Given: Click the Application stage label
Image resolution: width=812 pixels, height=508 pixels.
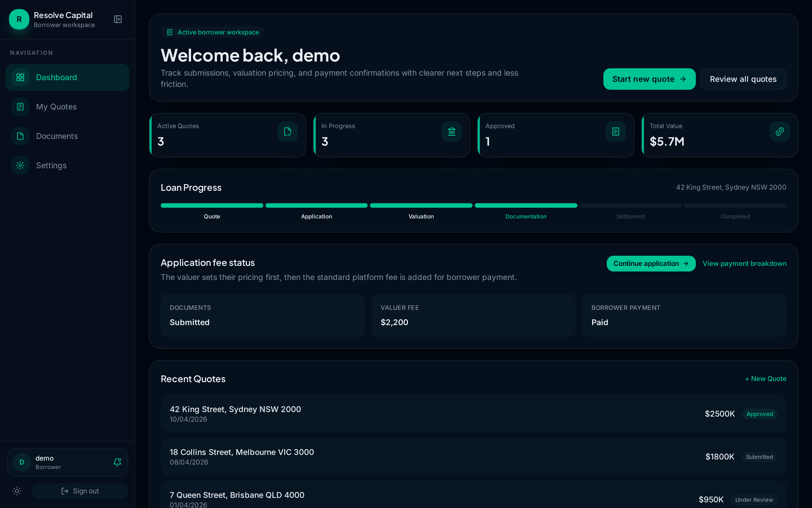Looking at the screenshot, I should pos(316,216).
